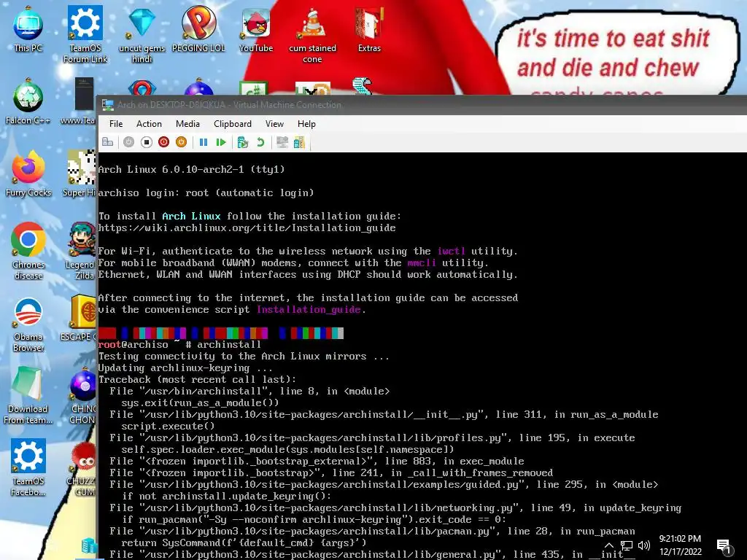
Task: Turn off the VM with the black square icon
Action: coord(146,142)
